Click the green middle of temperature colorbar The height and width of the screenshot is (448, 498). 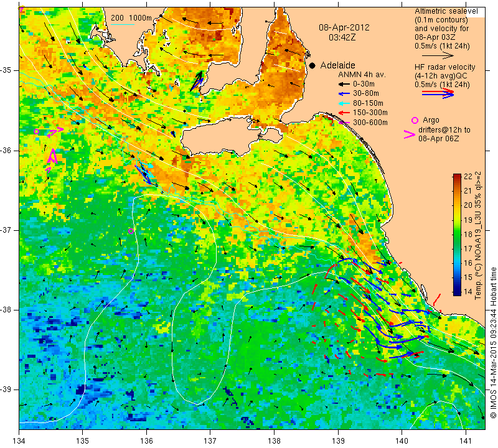tap(457, 235)
